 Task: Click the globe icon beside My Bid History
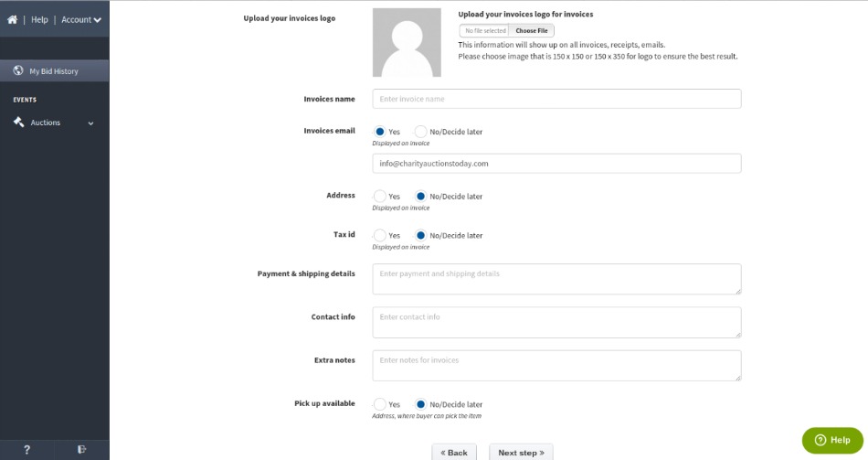18,71
